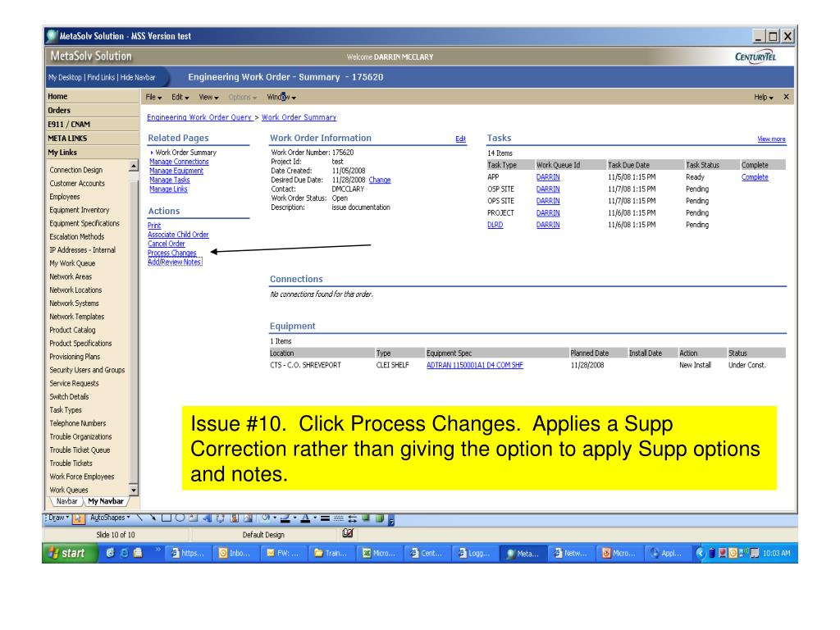Open the ADTRAN equipment spec link
This screenshot has height=630, width=840.
click(x=475, y=365)
